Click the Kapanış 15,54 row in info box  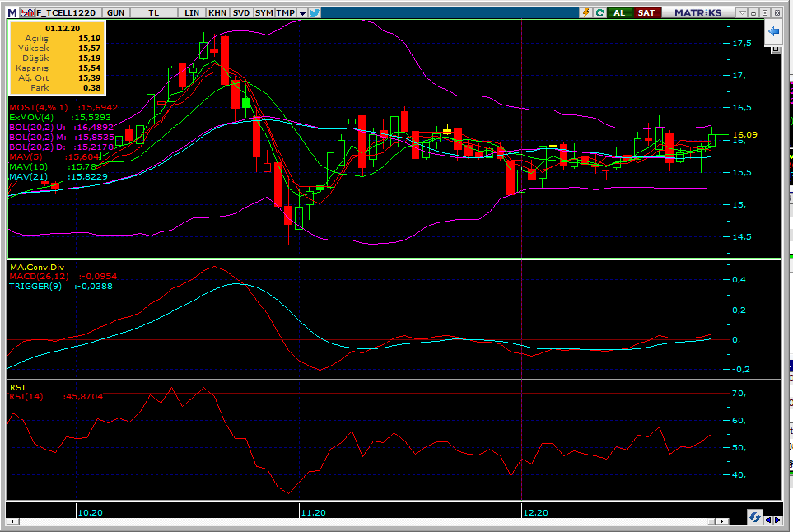tap(58, 68)
